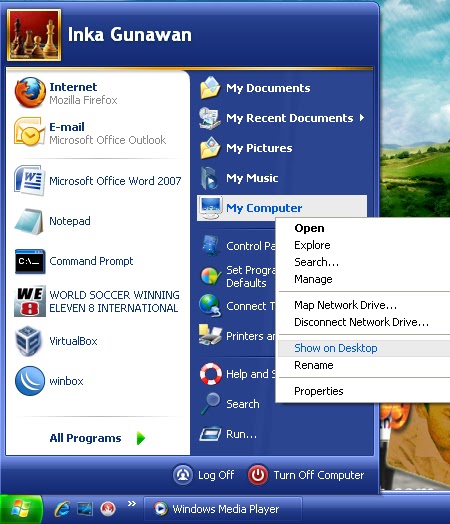The width and height of the screenshot is (450, 524).
Task: Click the Log Off text label
Action: 216,475
